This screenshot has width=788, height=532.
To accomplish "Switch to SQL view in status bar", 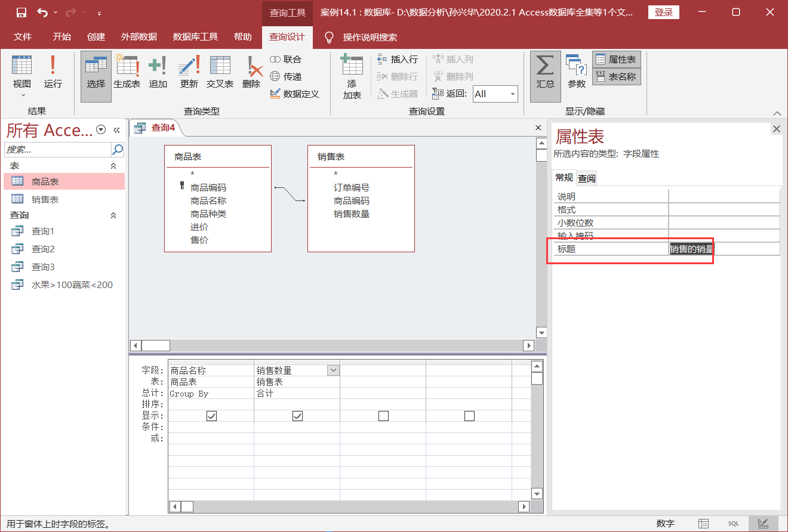I will [x=733, y=523].
